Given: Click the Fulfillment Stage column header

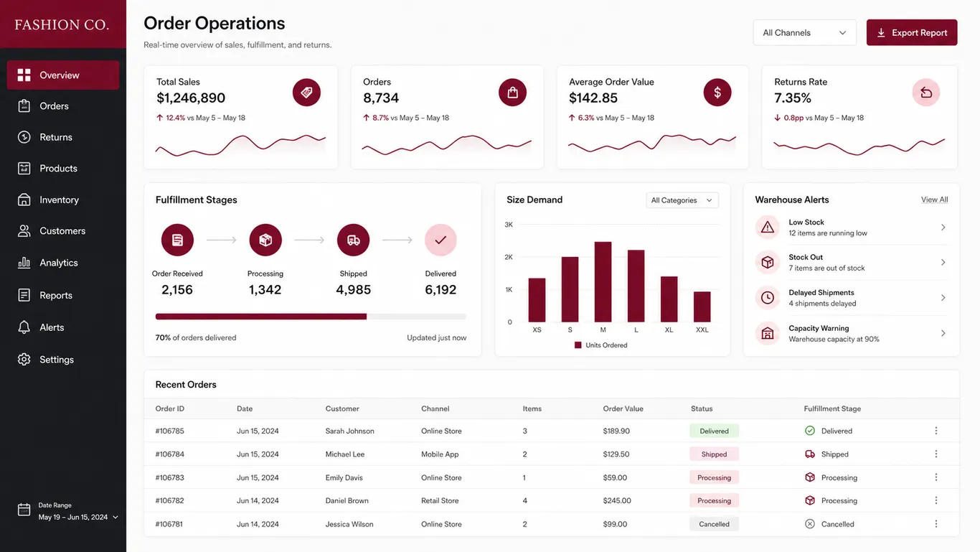Looking at the screenshot, I should pyautogui.click(x=832, y=408).
